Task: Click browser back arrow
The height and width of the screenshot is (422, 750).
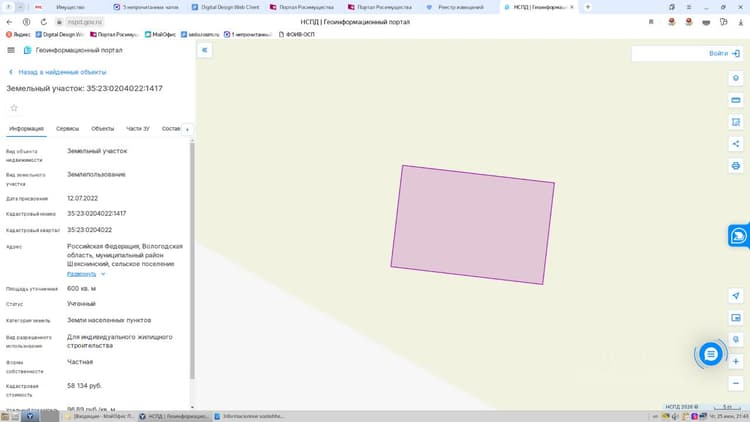Action: [x=9, y=22]
